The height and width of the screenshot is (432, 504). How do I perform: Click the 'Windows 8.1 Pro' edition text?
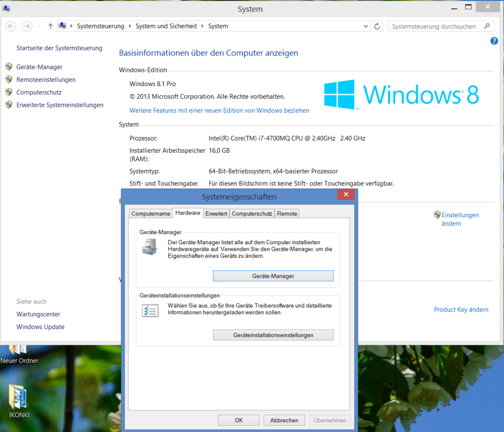click(x=153, y=84)
